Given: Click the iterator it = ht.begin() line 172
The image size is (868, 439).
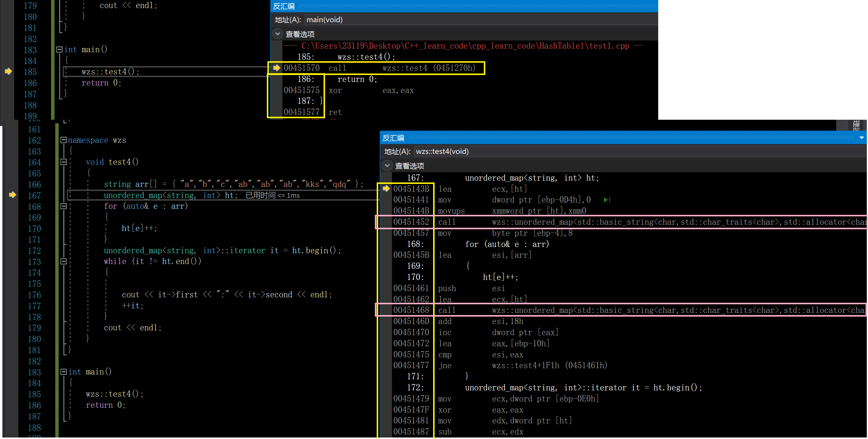Looking at the screenshot, I should [x=222, y=251].
